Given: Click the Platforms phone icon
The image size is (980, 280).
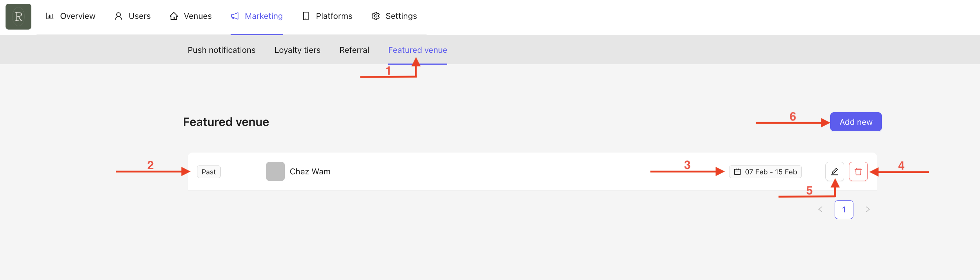Looking at the screenshot, I should 306,16.
